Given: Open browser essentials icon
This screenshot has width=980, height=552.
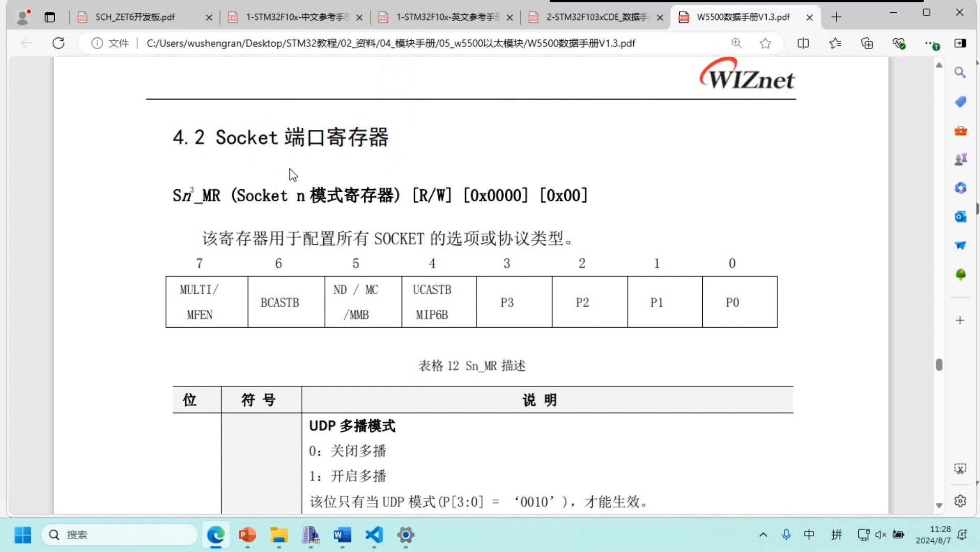Looking at the screenshot, I should (899, 43).
